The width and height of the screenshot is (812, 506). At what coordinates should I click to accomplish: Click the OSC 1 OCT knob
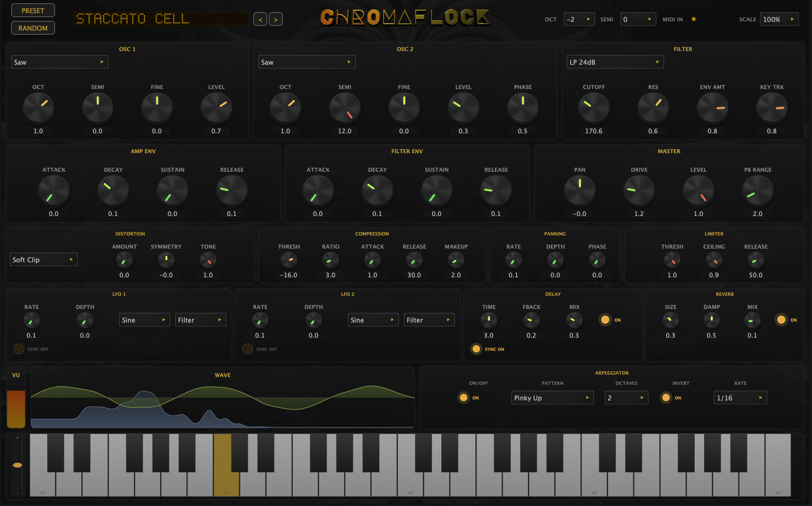coord(38,108)
